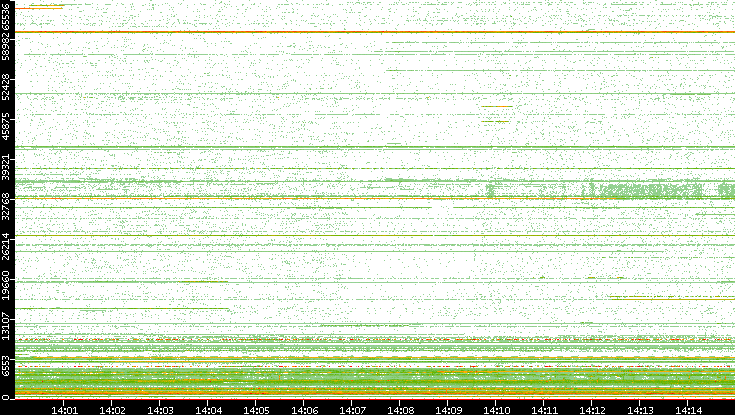Pick the 14:11 time label

click(x=545, y=410)
